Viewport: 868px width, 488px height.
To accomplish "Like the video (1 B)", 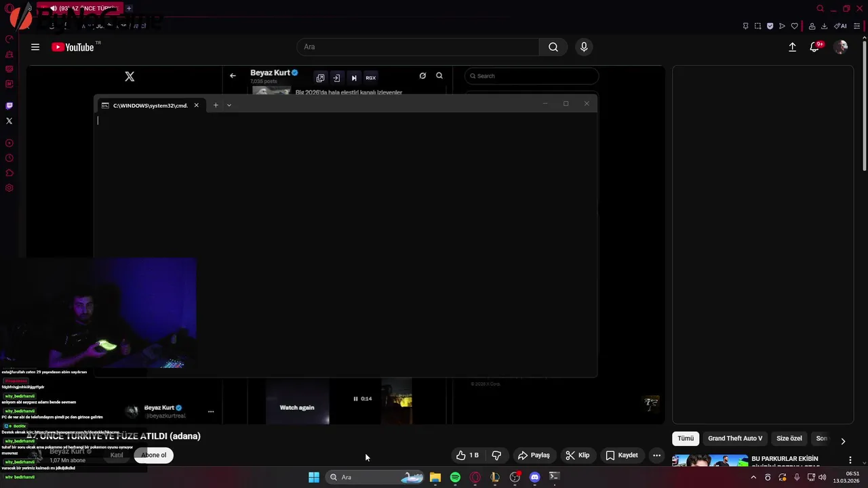I will tap(467, 455).
